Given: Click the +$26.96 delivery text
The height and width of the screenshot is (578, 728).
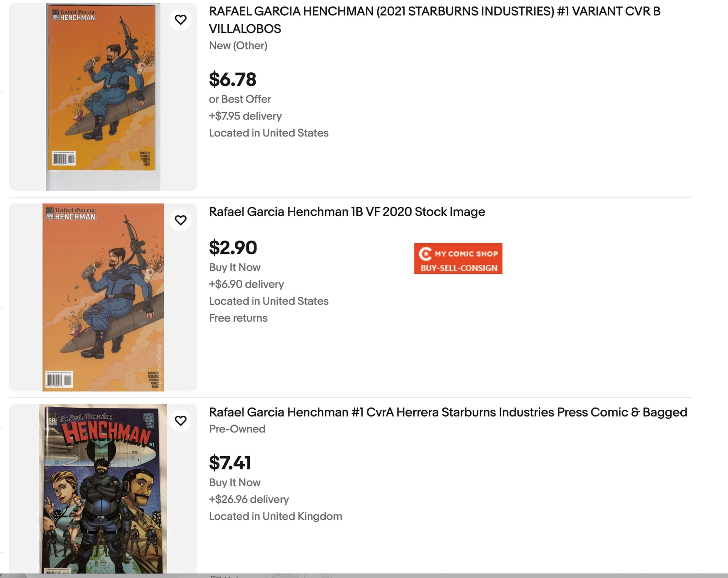Looking at the screenshot, I should (249, 500).
